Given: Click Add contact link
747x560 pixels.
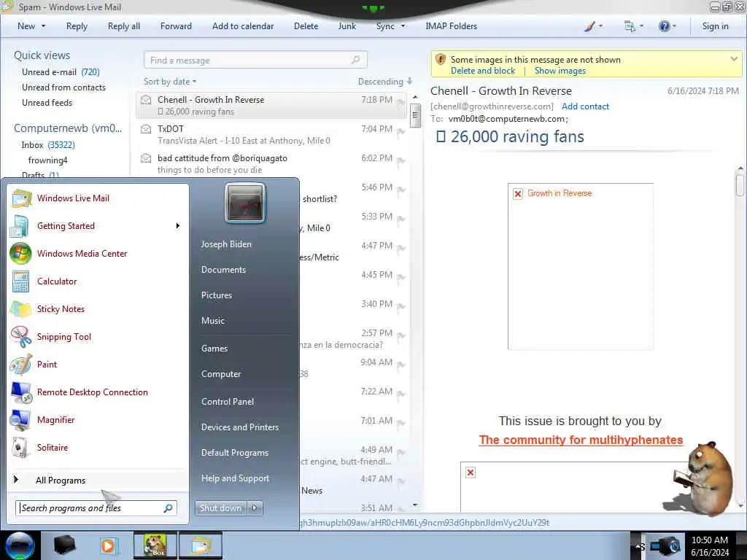Looking at the screenshot, I should [585, 106].
